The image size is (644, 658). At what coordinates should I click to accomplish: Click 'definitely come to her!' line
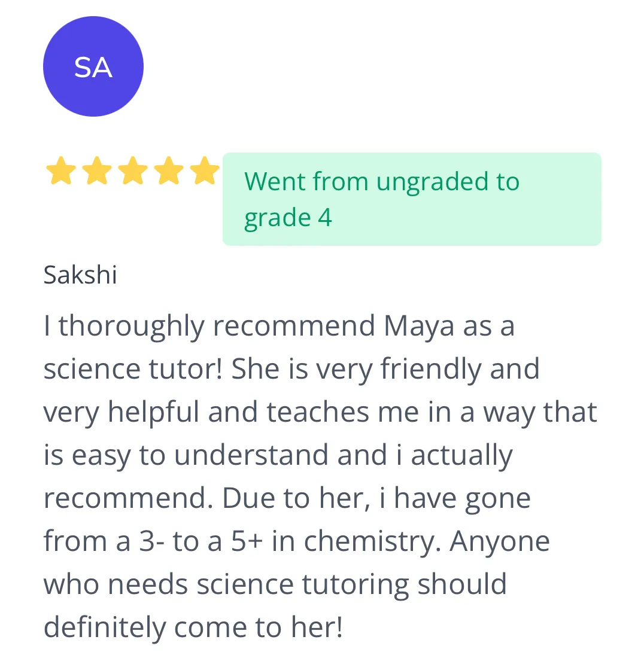[193, 627]
